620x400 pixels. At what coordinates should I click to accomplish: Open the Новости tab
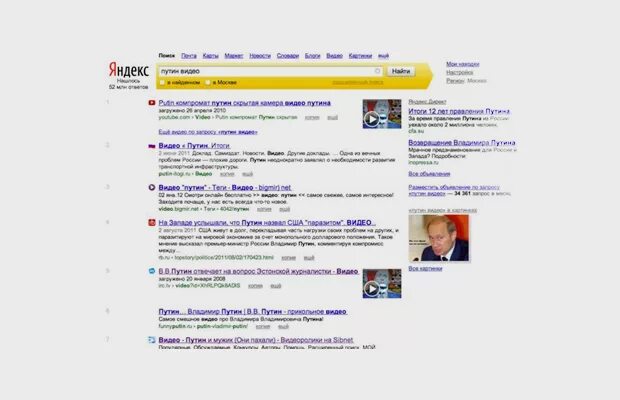(260, 56)
